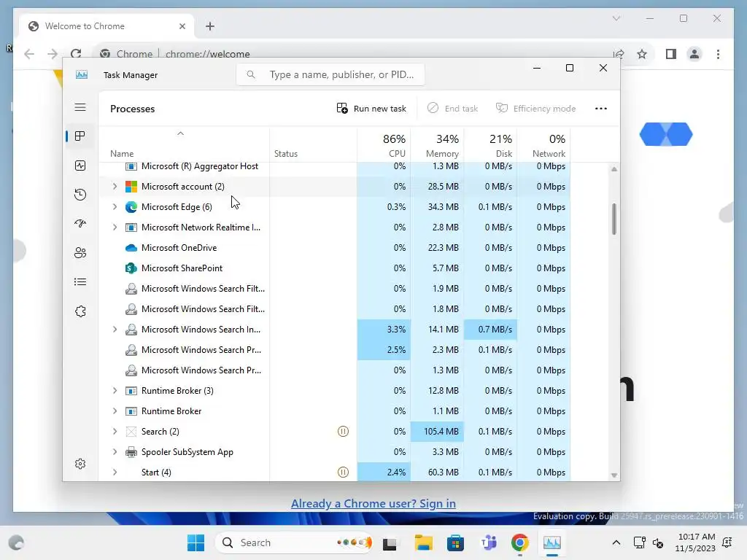This screenshot has width=747, height=560.
Task: Expand the Microsoft Edge (6) group
Action: pyautogui.click(x=115, y=207)
